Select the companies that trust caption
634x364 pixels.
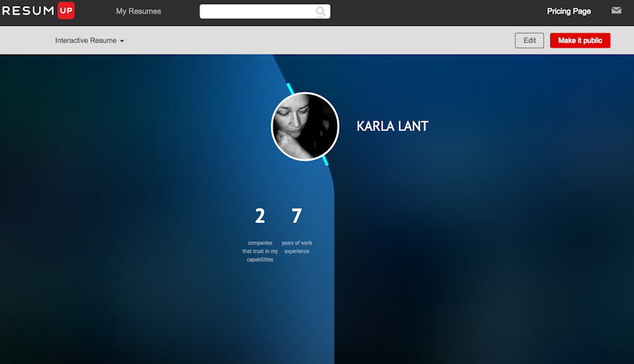pyautogui.click(x=260, y=251)
